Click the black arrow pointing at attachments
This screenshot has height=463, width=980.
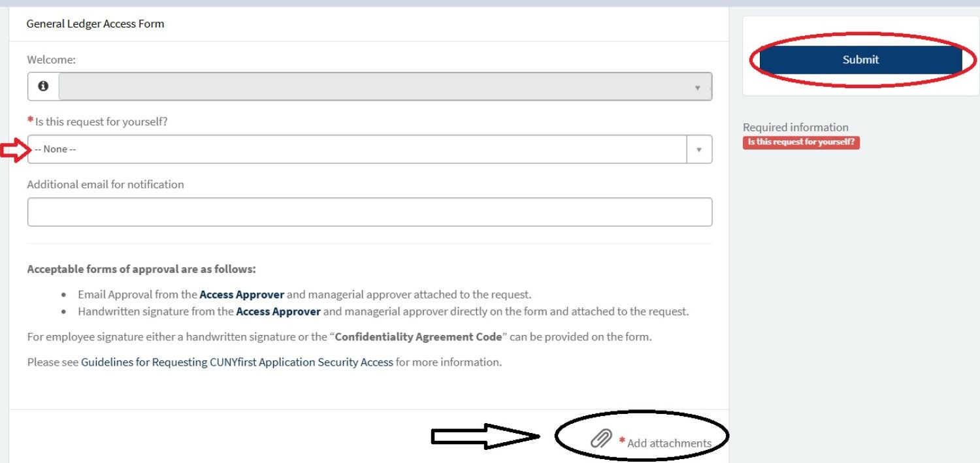coord(485,436)
